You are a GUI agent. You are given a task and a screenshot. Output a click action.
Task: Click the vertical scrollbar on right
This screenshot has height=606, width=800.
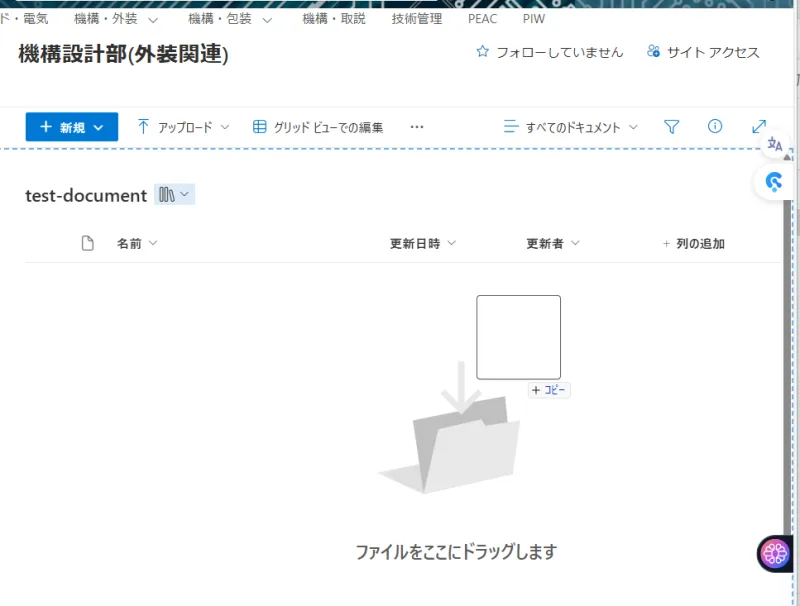787,367
